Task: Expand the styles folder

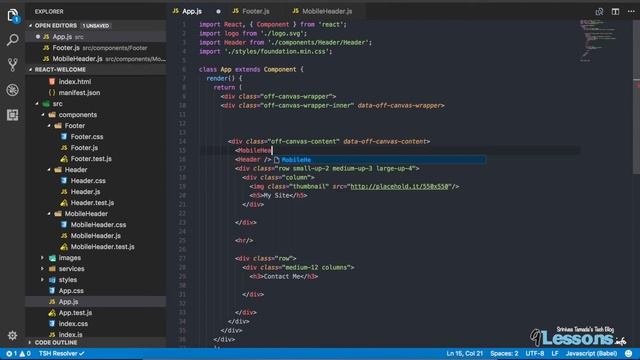Action: pos(68,280)
